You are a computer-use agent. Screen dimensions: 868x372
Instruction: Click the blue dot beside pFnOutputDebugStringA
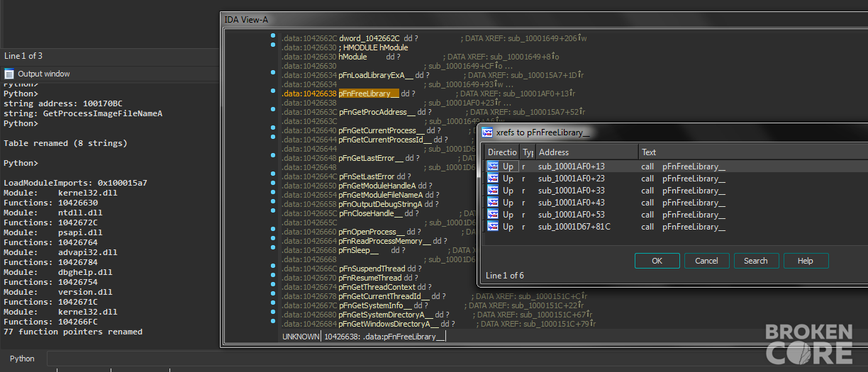point(273,201)
